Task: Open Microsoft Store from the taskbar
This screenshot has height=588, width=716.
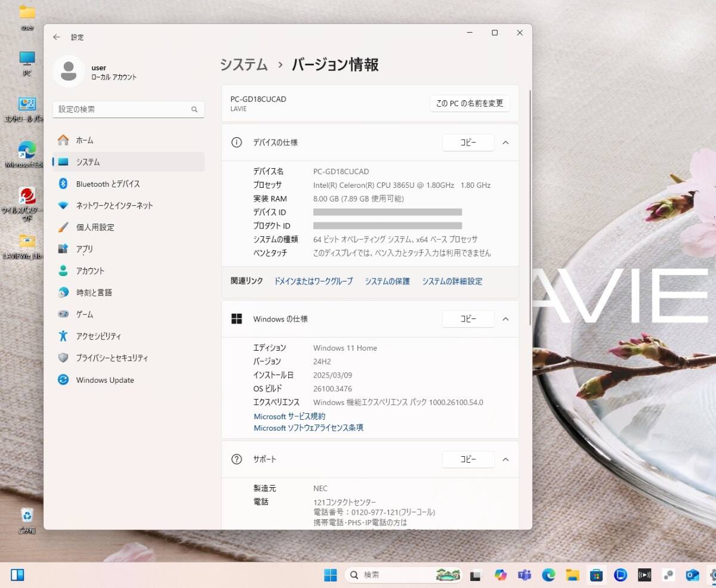Action: coord(597,575)
